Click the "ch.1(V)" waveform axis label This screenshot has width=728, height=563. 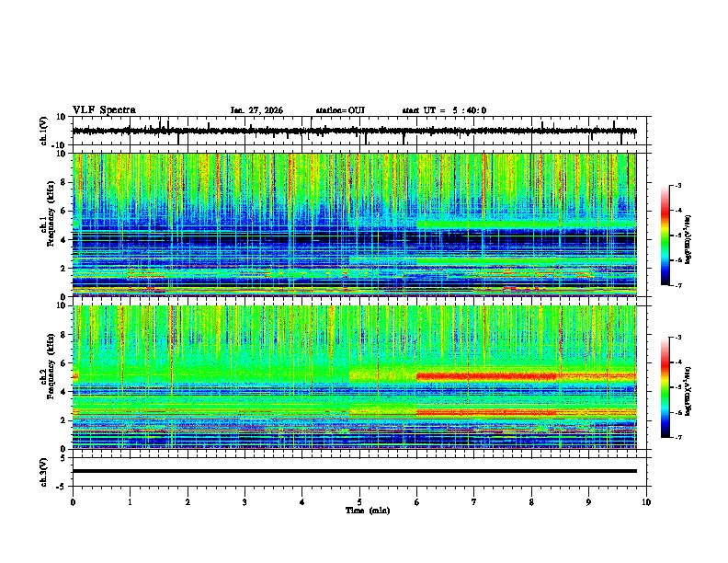pyautogui.click(x=44, y=131)
